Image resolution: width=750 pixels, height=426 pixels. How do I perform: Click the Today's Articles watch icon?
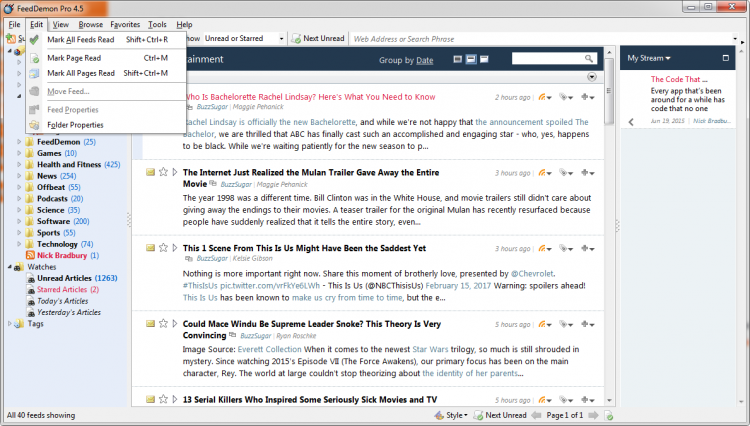pos(31,301)
